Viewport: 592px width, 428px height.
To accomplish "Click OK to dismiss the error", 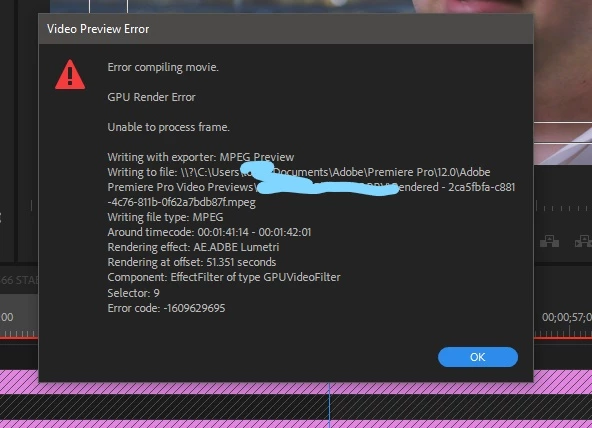I will [x=478, y=357].
